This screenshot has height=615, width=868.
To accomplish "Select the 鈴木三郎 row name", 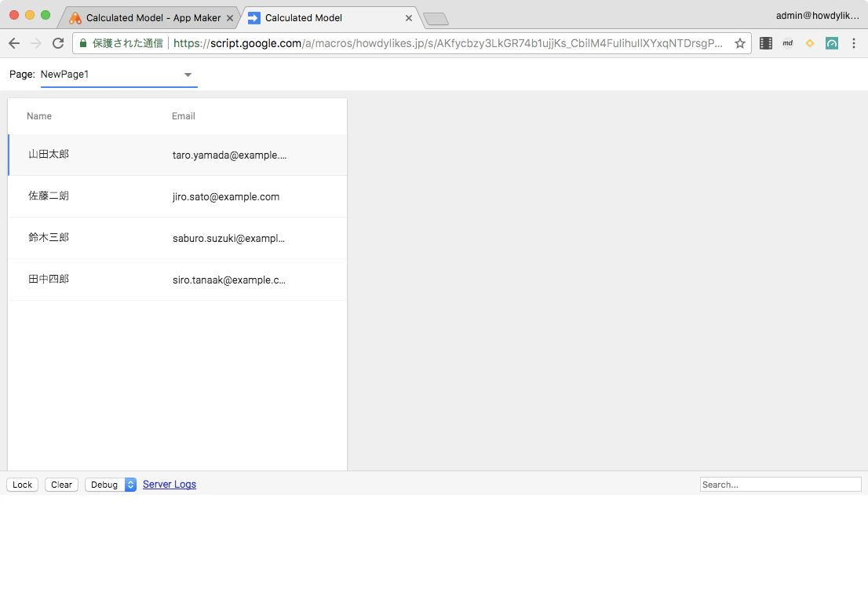I will click(49, 237).
